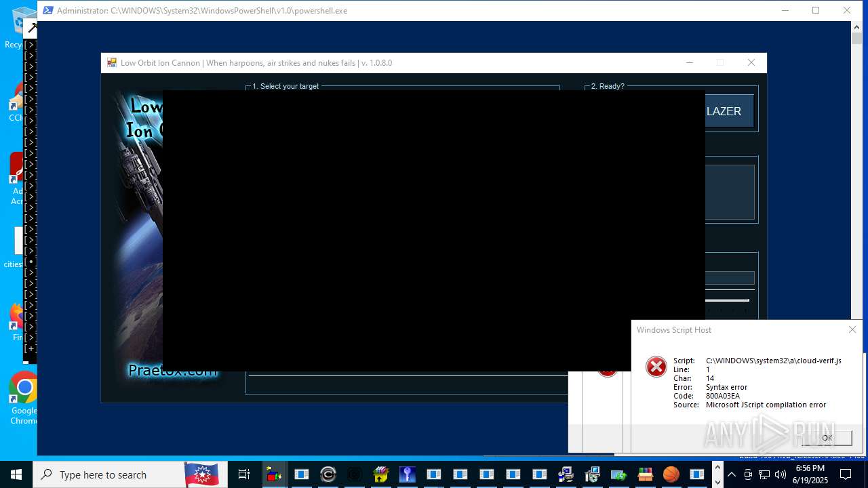Viewport: 868px width, 488px height.
Task: Show hidden system tray icons
Action: (x=732, y=474)
